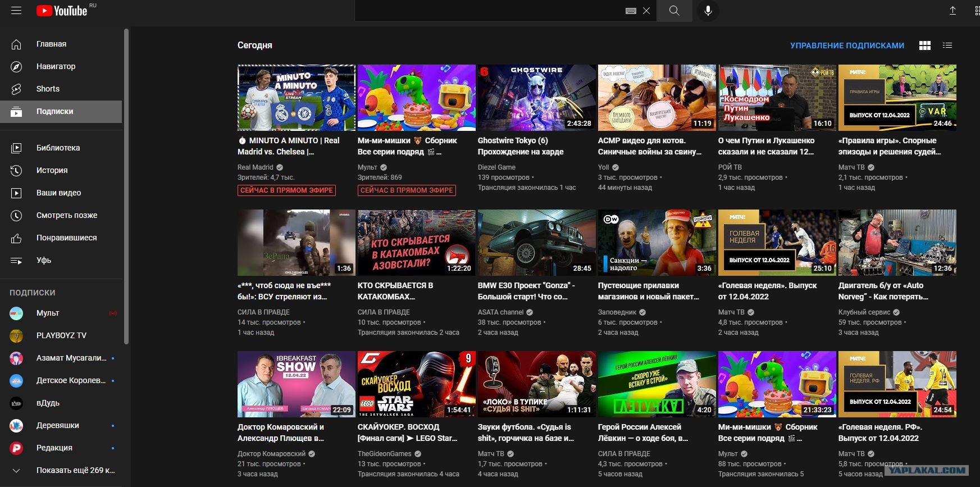Open «Правила игры» thumbnail with VAR
This screenshot has height=487, width=980.
[x=897, y=98]
